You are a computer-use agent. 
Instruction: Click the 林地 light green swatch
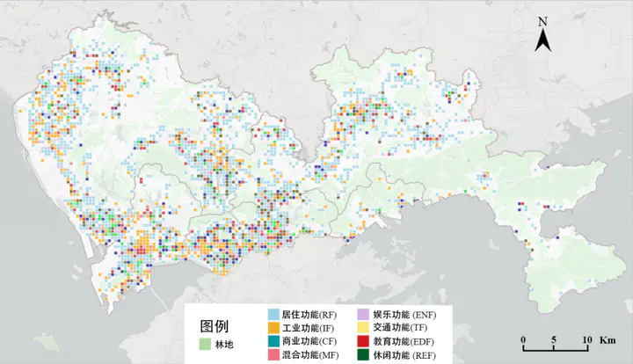tap(205, 345)
